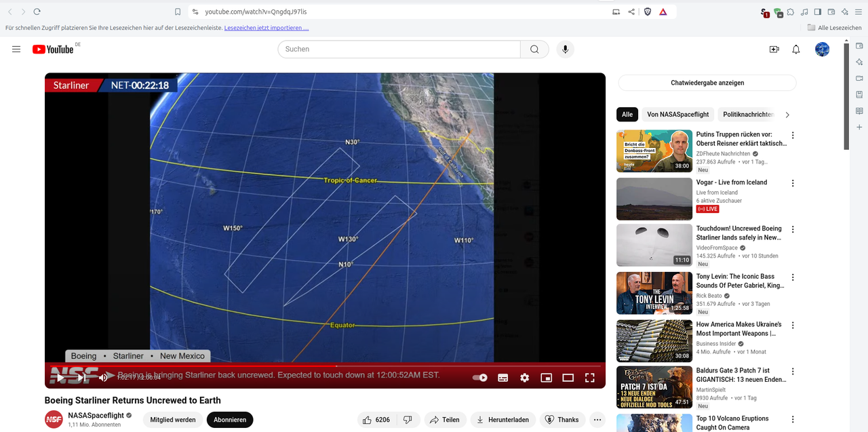This screenshot has width=868, height=432.
Task: Play the Starliner video
Action: (x=60, y=378)
